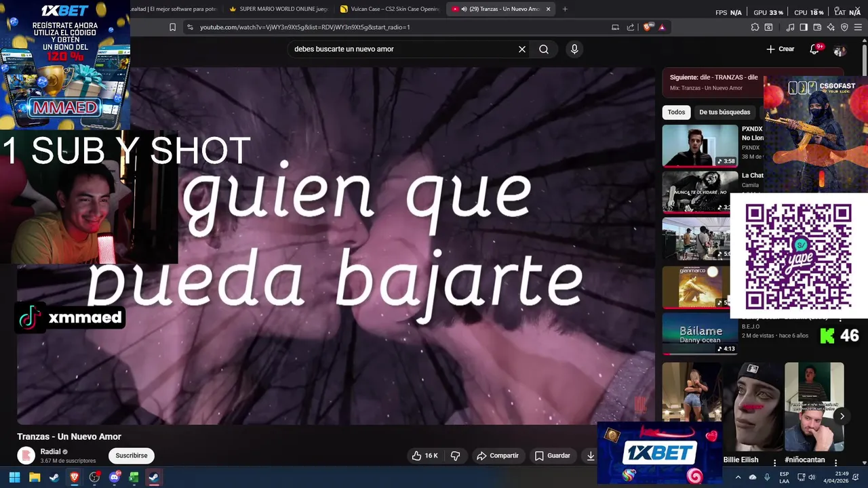Open the site information icon beside the URL
868x488 pixels.
click(190, 27)
